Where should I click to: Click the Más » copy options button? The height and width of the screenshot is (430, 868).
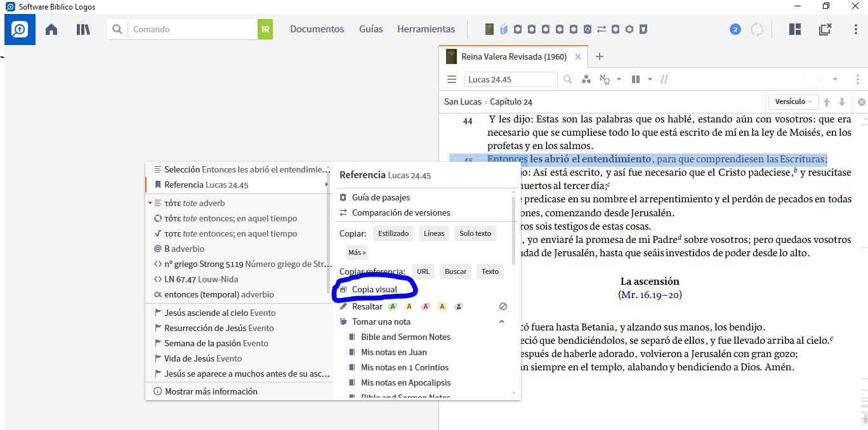coord(357,252)
